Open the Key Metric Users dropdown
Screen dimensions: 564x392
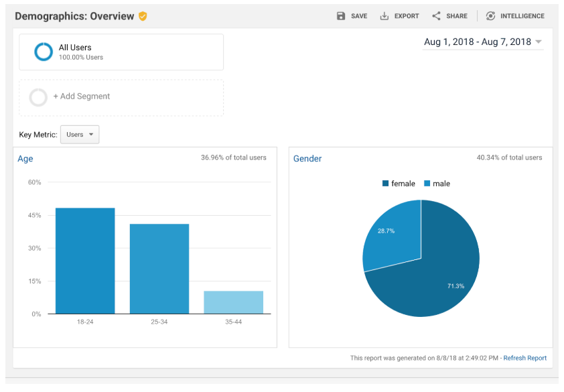[x=80, y=135]
